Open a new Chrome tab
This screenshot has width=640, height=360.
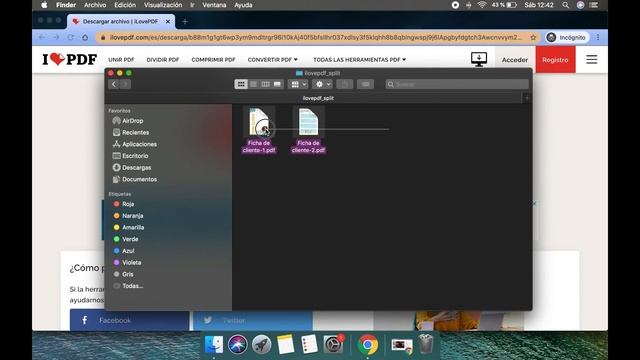tap(185, 22)
